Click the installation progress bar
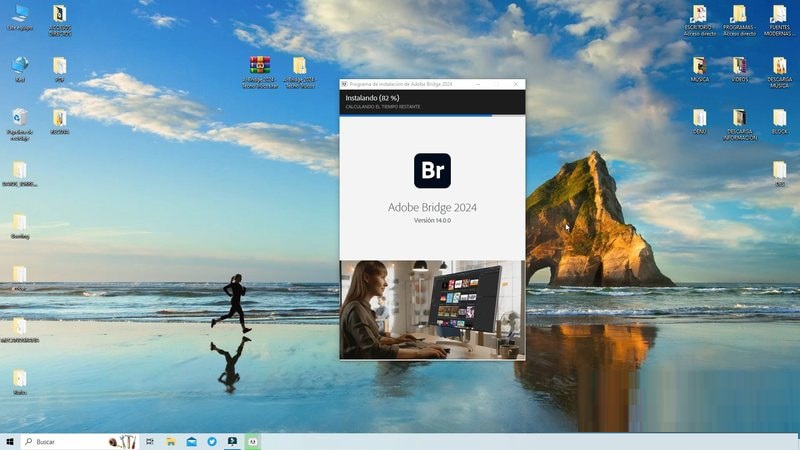This screenshot has width=800, height=450. point(432,115)
